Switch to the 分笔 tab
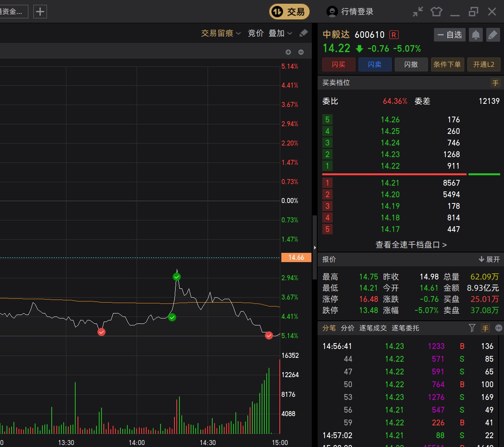This screenshot has height=447, width=504. click(x=329, y=328)
